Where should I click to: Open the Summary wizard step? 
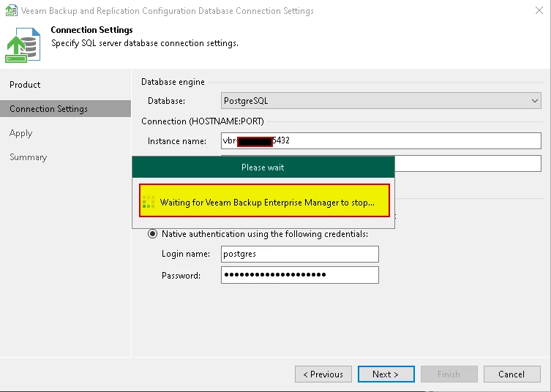28,157
